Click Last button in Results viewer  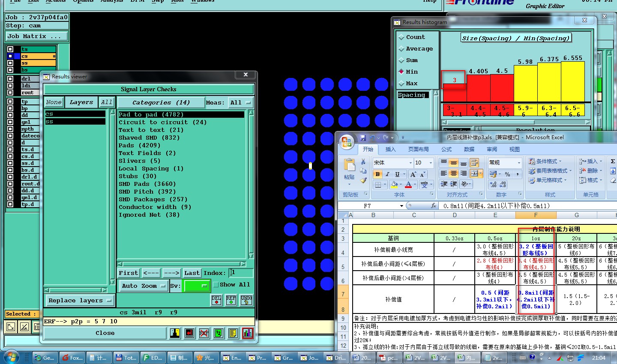(x=192, y=273)
